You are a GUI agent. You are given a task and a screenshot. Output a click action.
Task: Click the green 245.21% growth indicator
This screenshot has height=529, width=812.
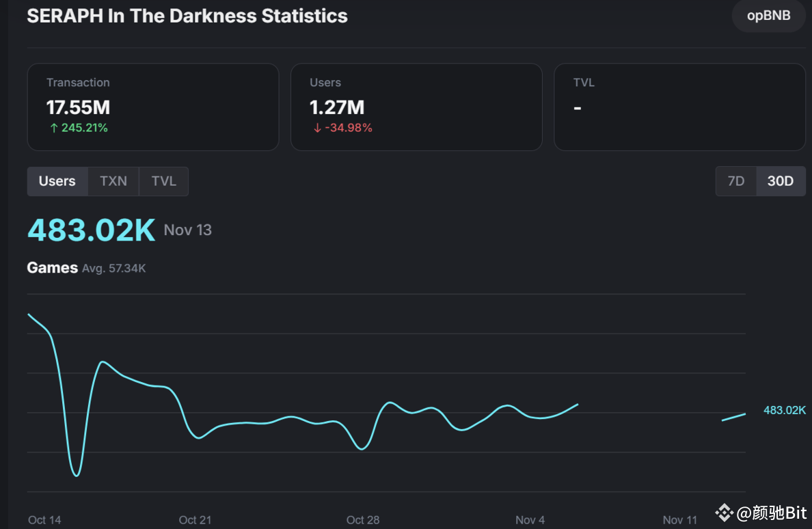pos(78,127)
